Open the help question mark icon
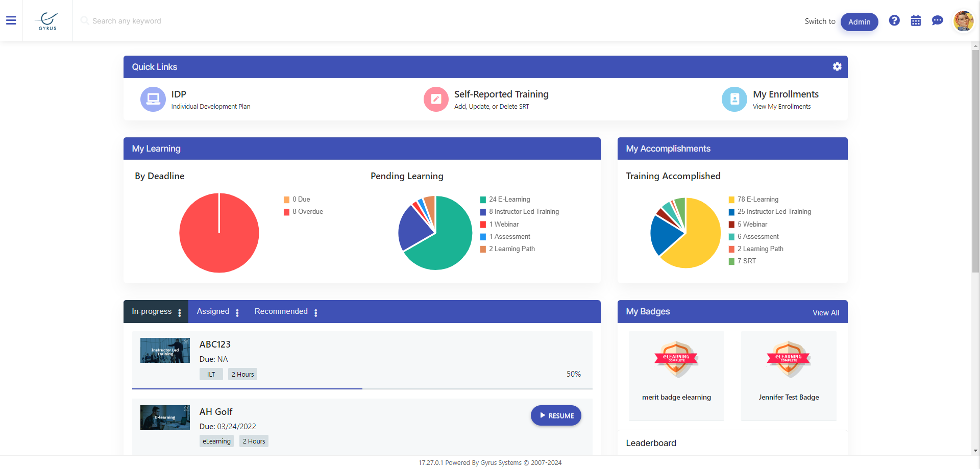 (894, 20)
